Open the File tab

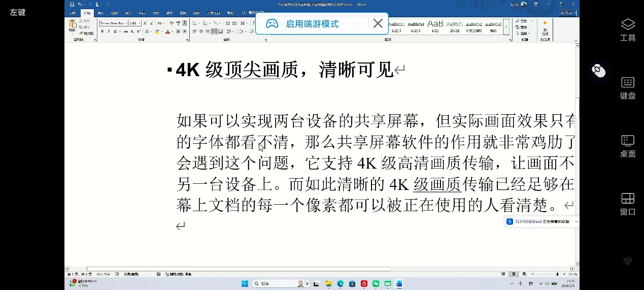[72, 13]
